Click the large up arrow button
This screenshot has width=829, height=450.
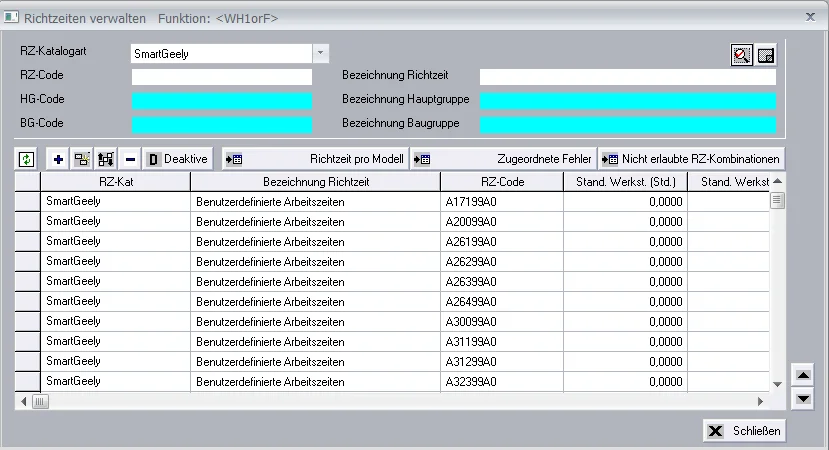coord(803,375)
